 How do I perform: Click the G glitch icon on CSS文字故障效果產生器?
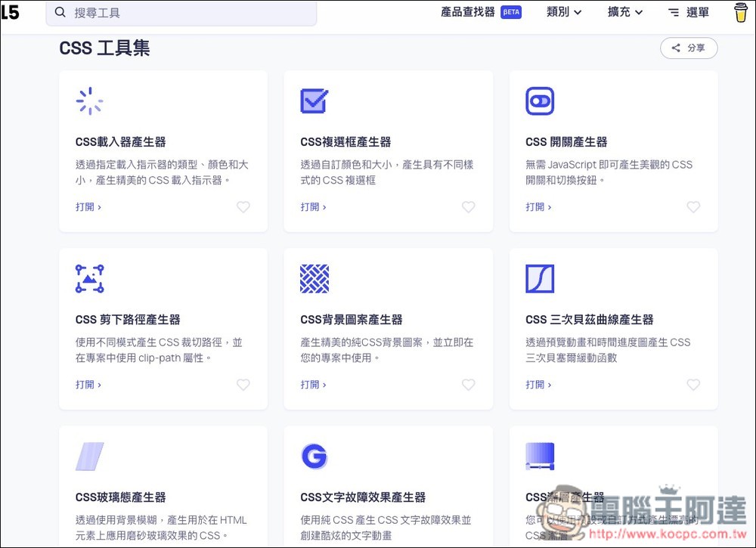(314, 456)
